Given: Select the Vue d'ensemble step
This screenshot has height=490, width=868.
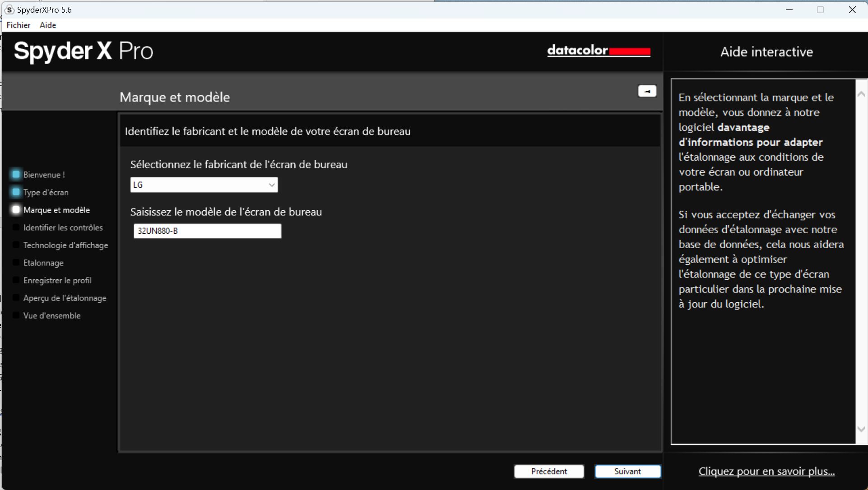Looking at the screenshot, I should (x=52, y=315).
